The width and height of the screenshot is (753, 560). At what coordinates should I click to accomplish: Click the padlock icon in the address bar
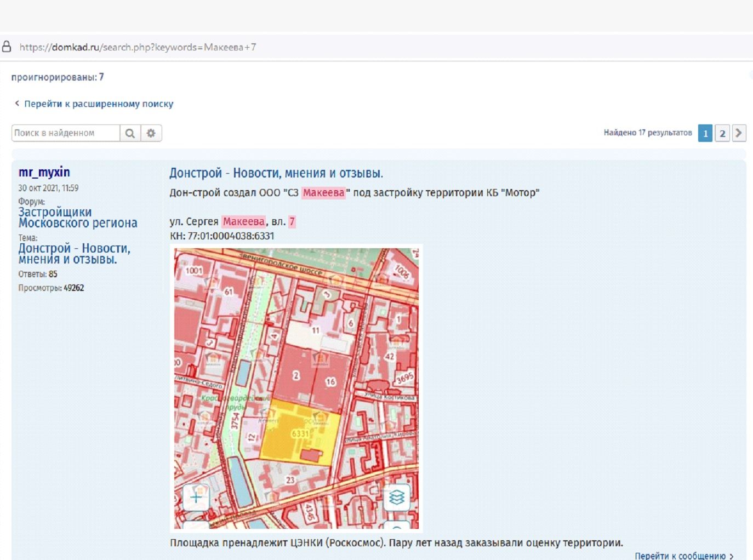pyautogui.click(x=7, y=47)
